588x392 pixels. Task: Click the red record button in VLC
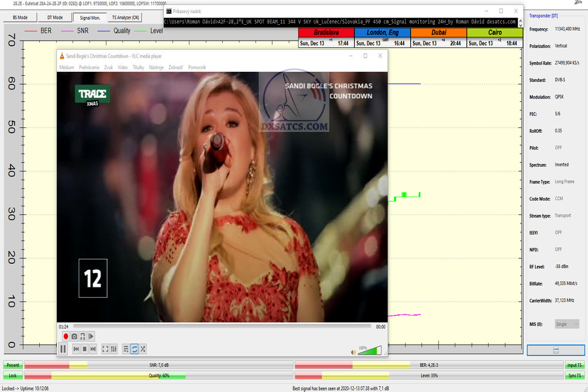66,336
